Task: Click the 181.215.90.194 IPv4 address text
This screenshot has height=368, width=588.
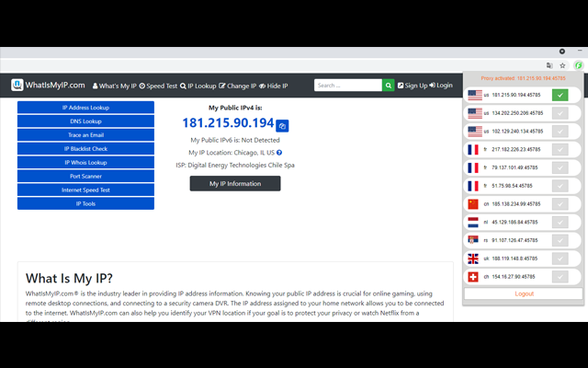Action: pos(228,122)
